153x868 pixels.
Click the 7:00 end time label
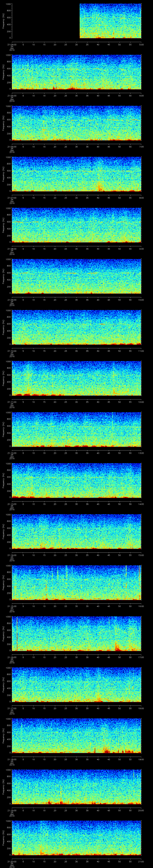click(x=141, y=146)
